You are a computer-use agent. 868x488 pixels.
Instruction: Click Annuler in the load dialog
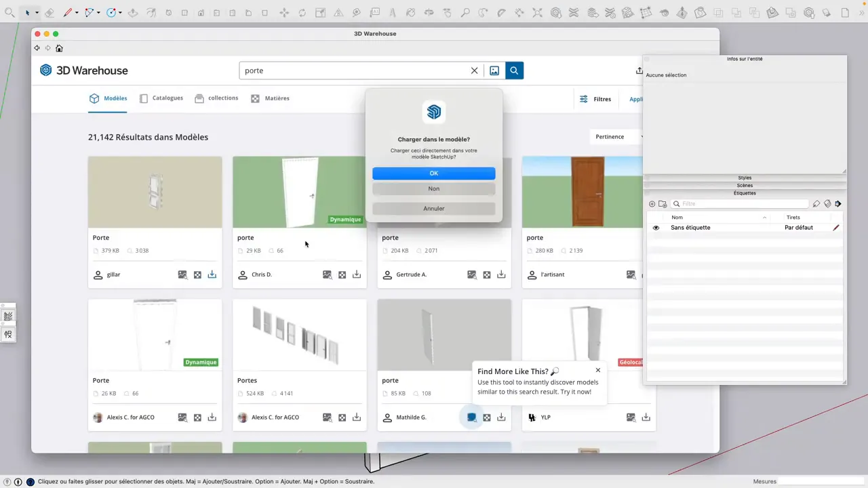coord(433,208)
